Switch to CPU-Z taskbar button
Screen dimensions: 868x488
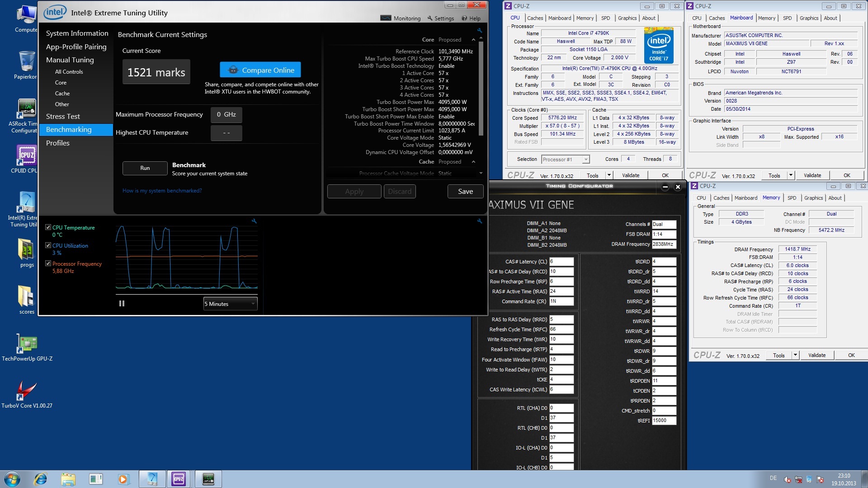(x=179, y=479)
